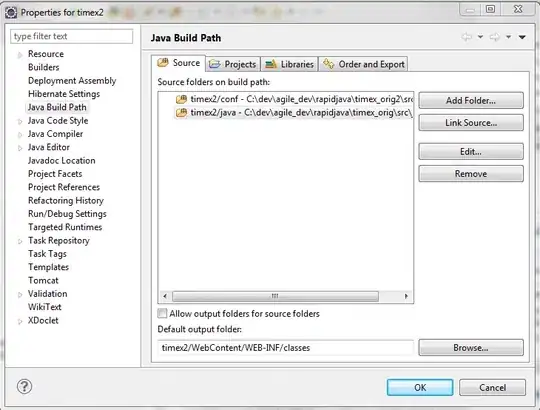The width and height of the screenshot is (540, 410).
Task: Select Run/Debug Settings in the tree
Action: point(67,214)
